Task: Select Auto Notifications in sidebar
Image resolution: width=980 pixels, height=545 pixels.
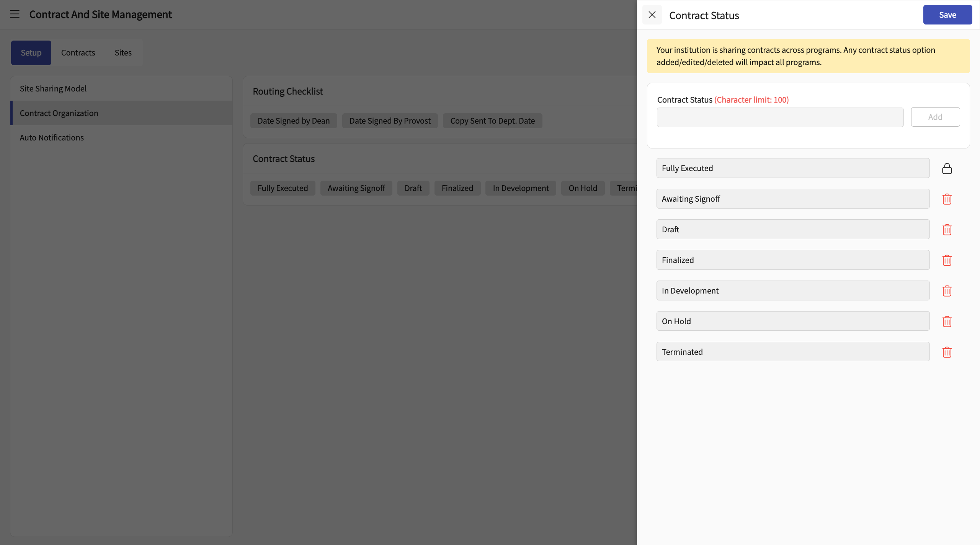Action: tap(52, 137)
